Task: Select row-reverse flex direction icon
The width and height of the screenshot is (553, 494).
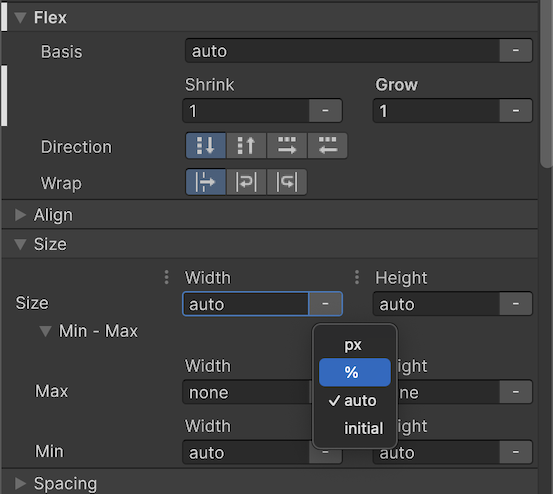Action: [327, 146]
